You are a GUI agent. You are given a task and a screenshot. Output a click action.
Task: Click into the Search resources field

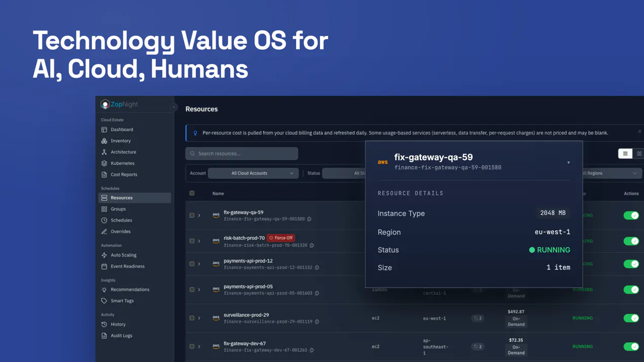(242, 154)
